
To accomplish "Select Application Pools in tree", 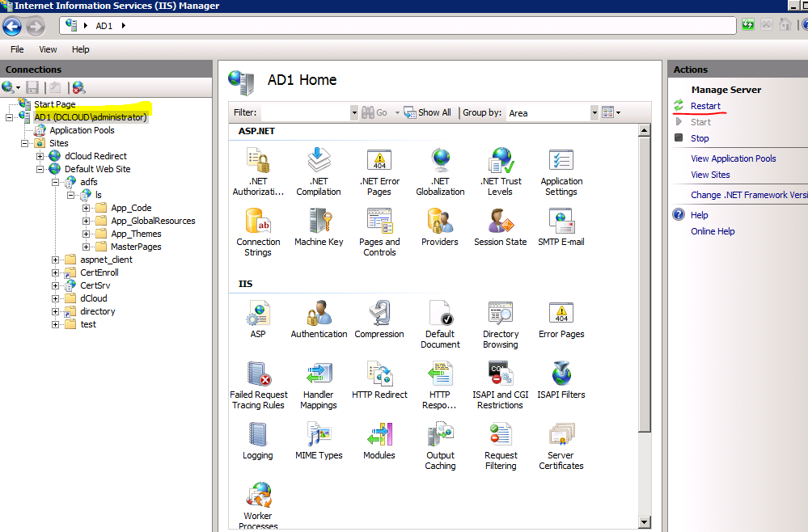I will (82, 130).
